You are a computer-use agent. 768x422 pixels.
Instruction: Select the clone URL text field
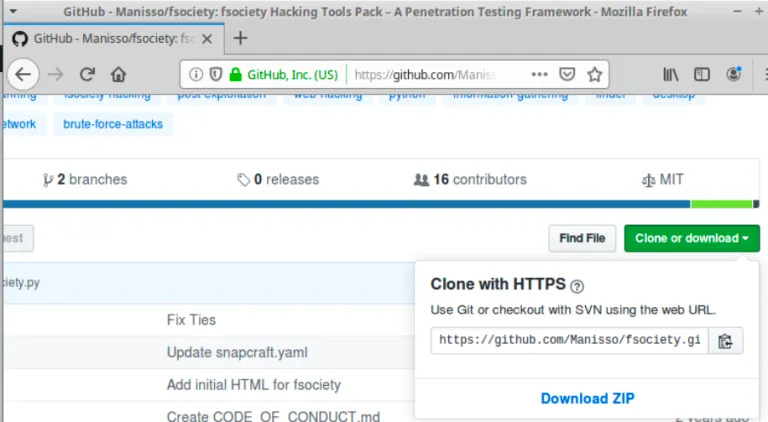tap(569, 341)
